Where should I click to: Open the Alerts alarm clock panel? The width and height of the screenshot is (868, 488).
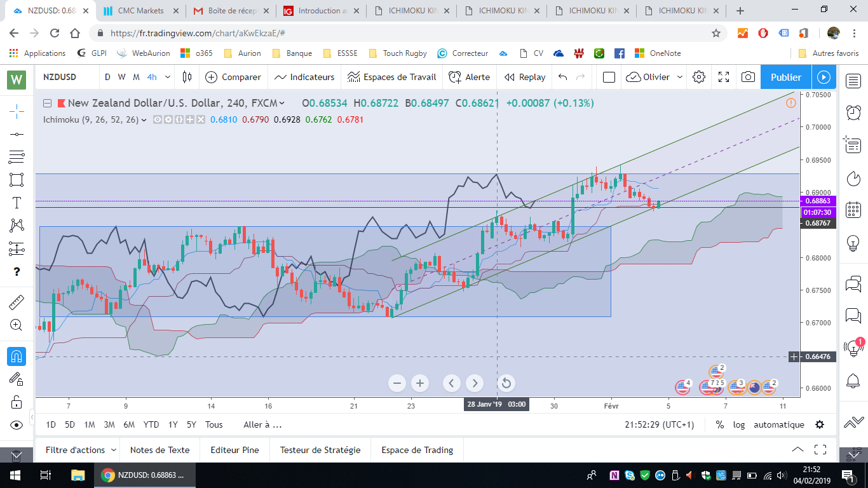pos(853,112)
